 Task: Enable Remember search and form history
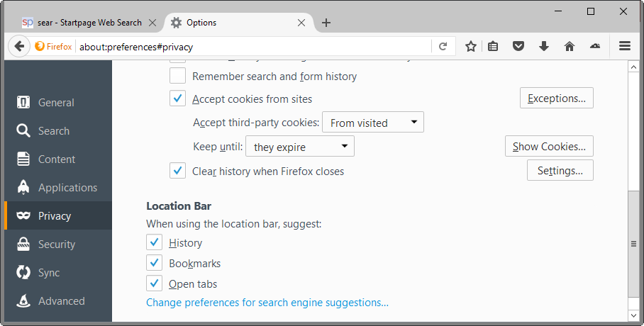(177, 76)
